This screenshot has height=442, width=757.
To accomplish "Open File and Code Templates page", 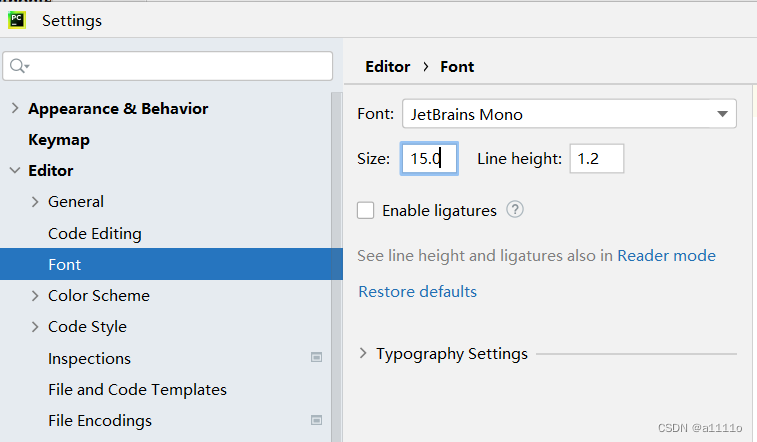I will [x=137, y=389].
